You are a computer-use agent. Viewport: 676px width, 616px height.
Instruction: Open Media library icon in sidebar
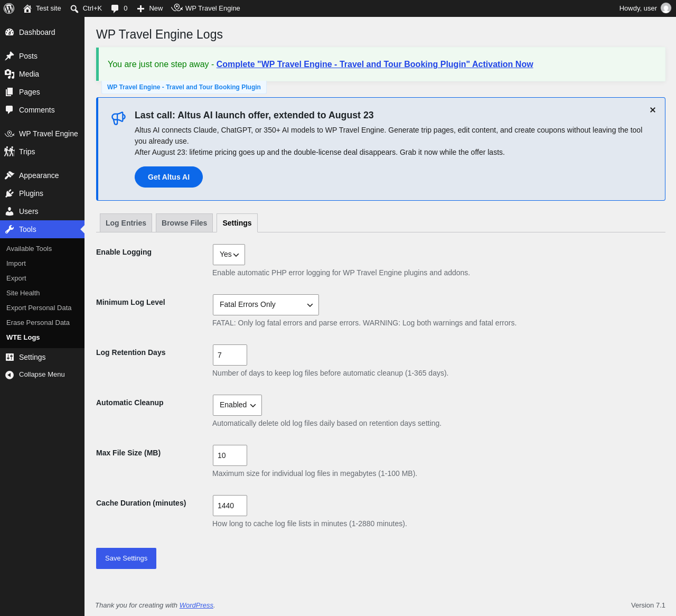click(x=10, y=74)
